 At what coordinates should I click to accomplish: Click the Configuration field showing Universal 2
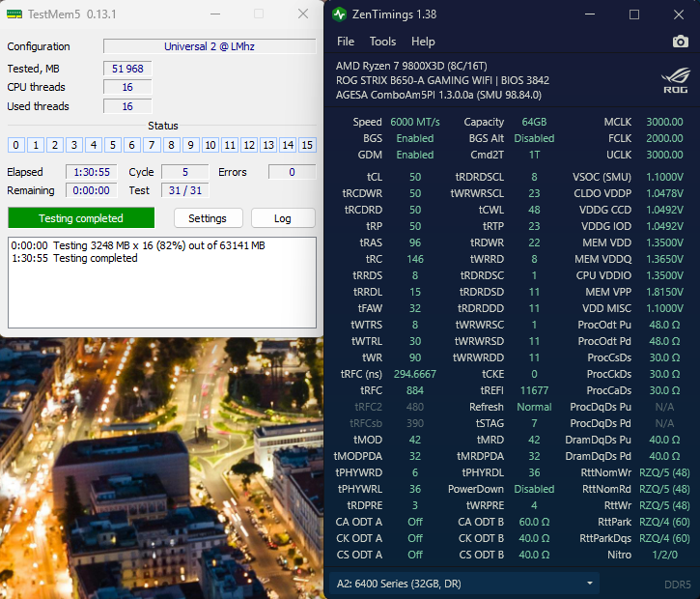coord(210,46)
